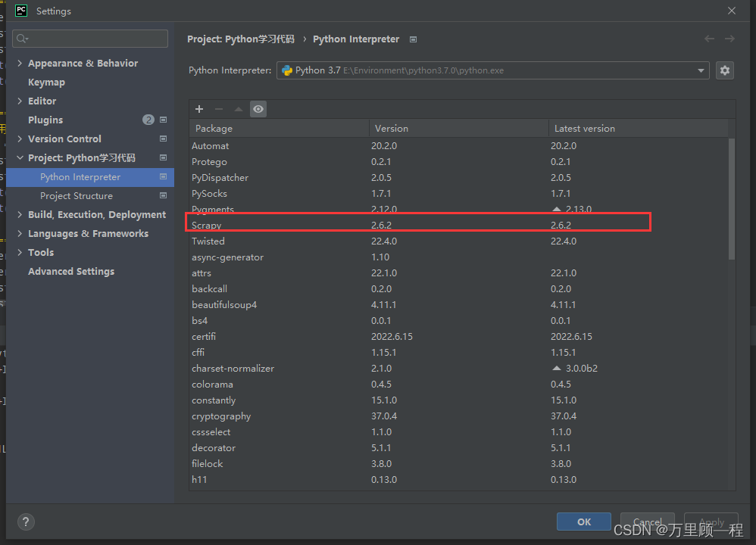Click the remove package minus icon

click(x=219, y=109)
